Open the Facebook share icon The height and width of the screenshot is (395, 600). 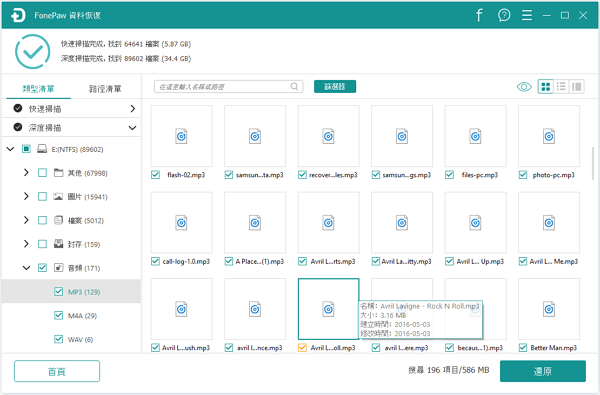[479, 15]
